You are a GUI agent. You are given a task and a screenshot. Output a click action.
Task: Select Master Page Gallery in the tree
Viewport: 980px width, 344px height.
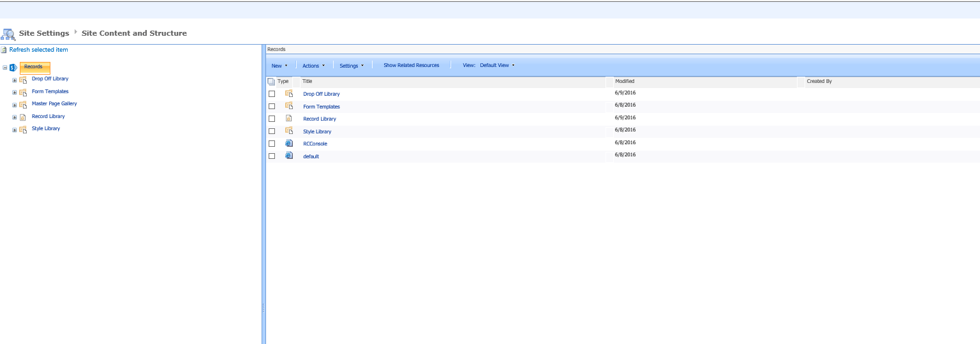tap(54, 103)
